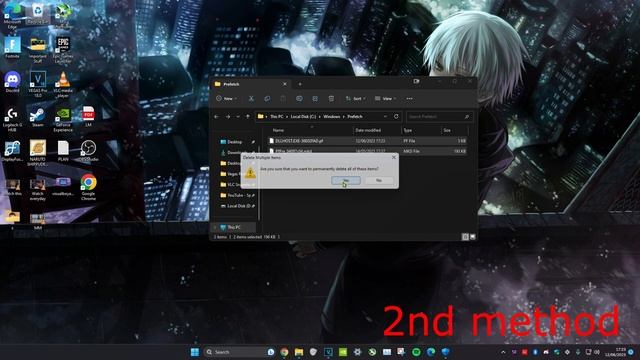Refresh the Prefetch folder view
The width and height of the screenshot is (640, 360).
tap(396, 117)
